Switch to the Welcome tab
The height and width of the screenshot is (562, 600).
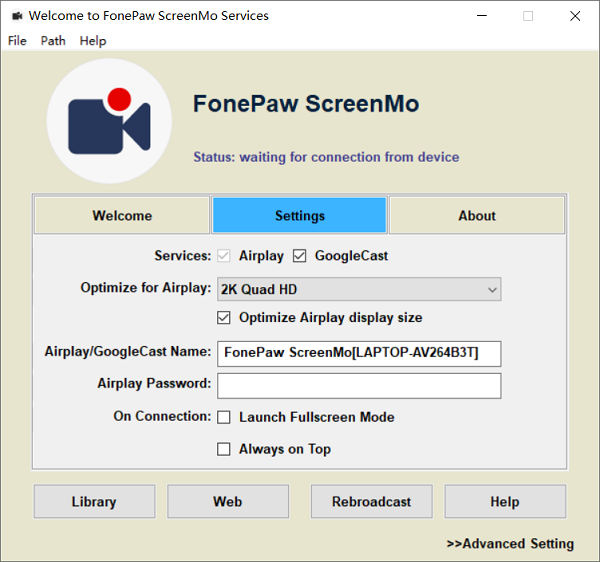click(x=122, y=216)
